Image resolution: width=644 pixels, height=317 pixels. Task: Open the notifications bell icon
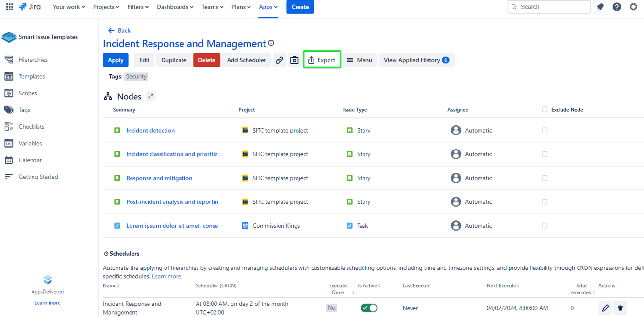coord(600,7)
